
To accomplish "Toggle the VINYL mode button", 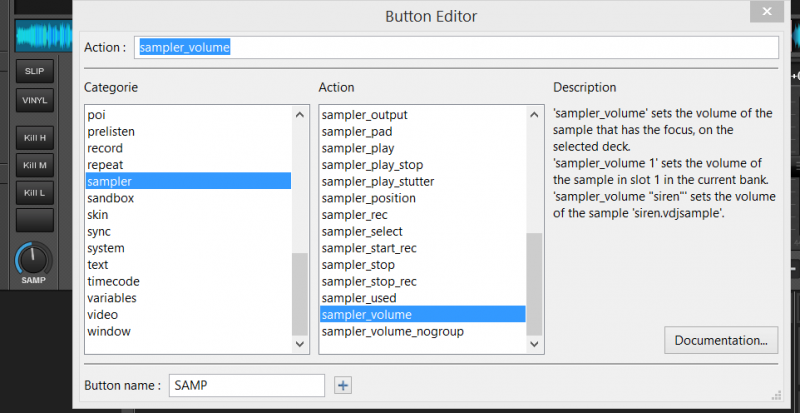I will click(34, 100).
